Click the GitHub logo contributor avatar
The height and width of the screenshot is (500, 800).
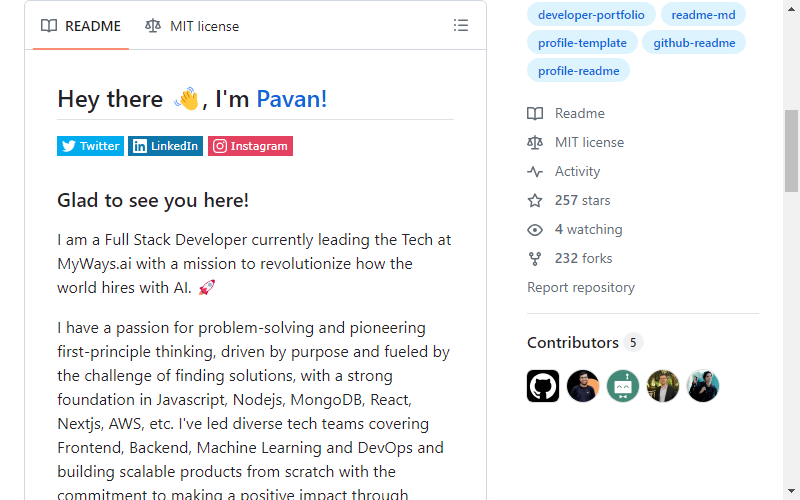coord(543,386)
